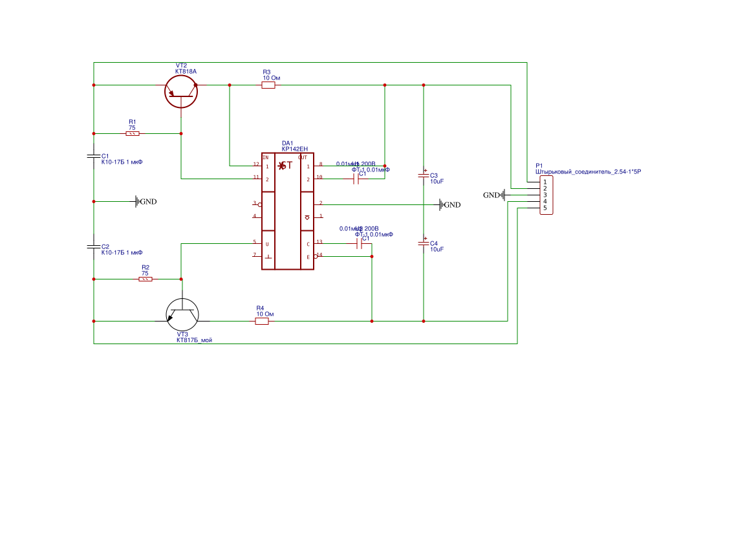This screenshot has width=756, height=535.
Task: Click capacitor C4 10uF symbol
Action: click(424, 243)
